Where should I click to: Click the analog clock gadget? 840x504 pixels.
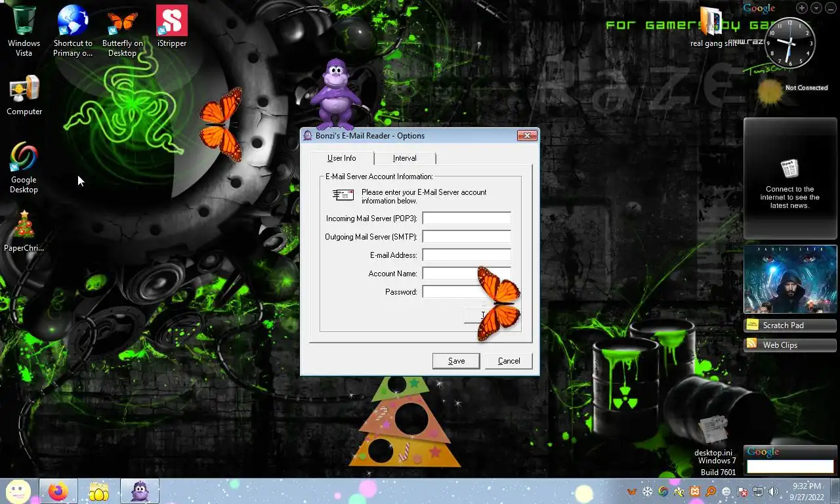point(790,43)
